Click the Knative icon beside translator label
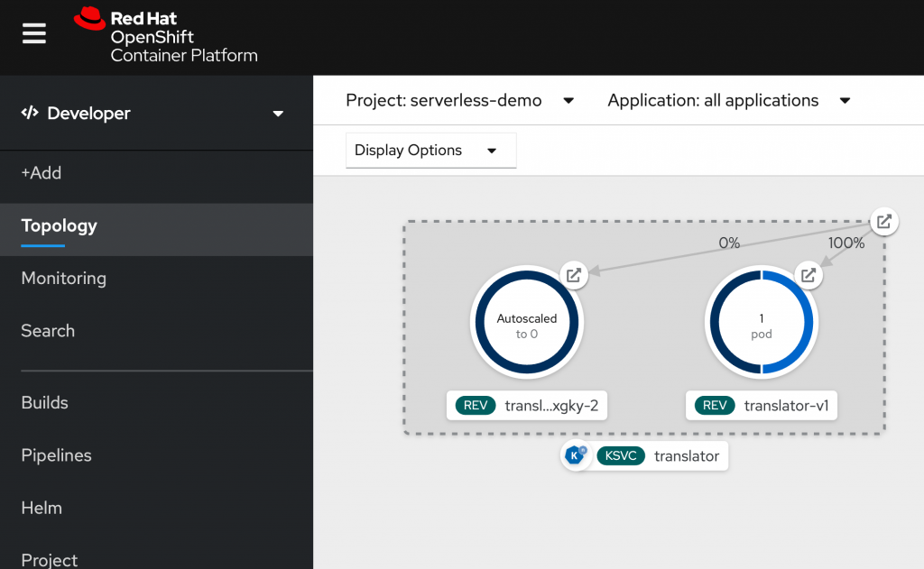This screenshot has width=924, height=569. tap(575, 455)
